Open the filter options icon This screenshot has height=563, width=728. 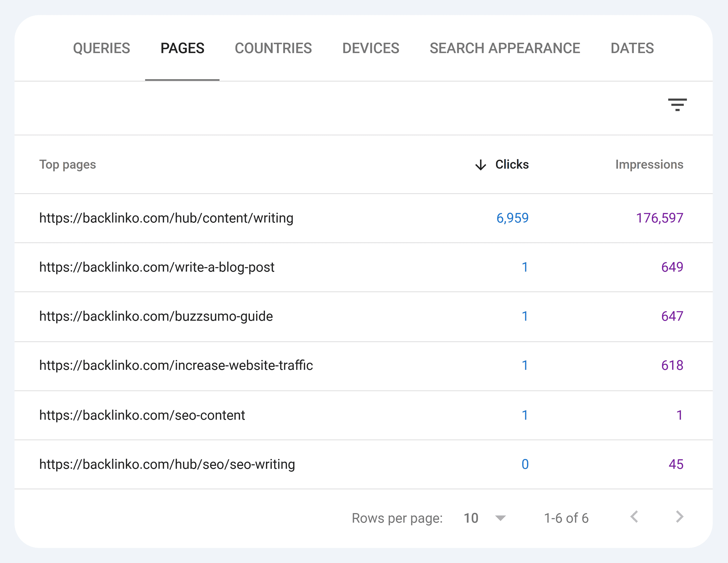[x=678, y=105]
